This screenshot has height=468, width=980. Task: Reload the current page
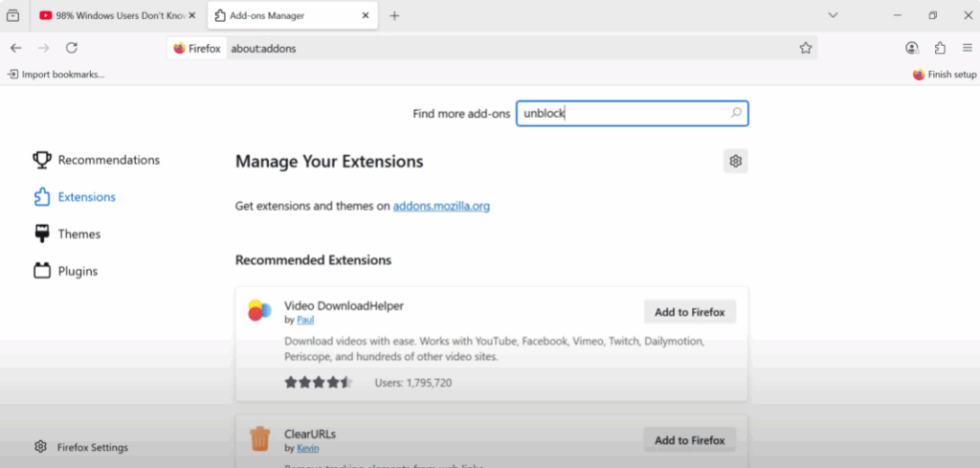72,48
